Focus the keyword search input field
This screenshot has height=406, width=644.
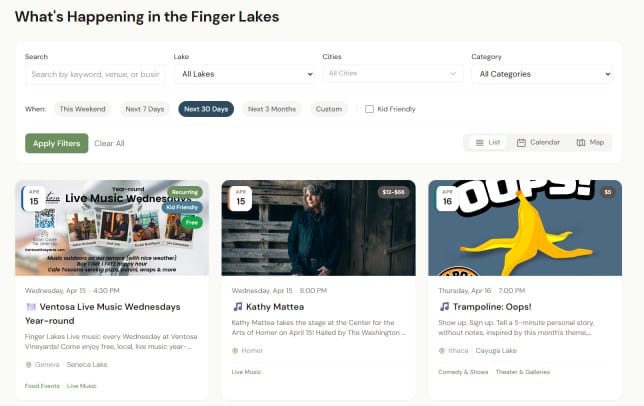[95, 74]
